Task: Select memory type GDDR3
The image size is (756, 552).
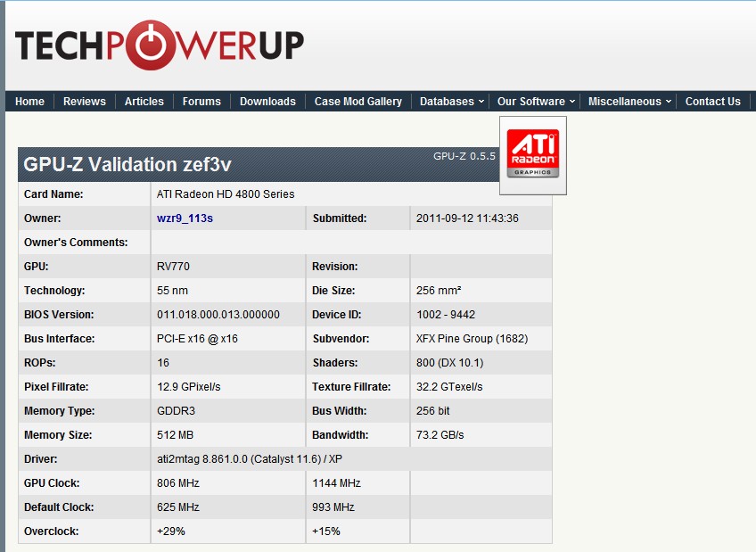Action: (x=176, y=411)
